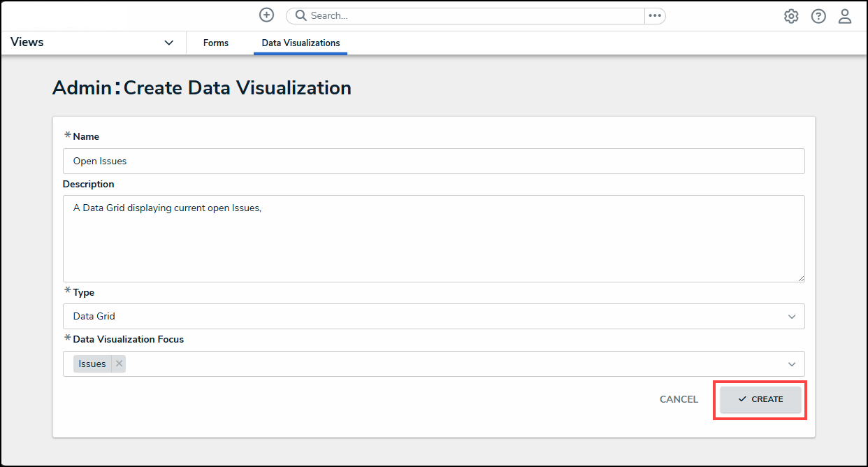Expand the Data Visualization Focus dropdown arrow
The height and width of the screenshot is (467, 868).
tap(792, 364)
